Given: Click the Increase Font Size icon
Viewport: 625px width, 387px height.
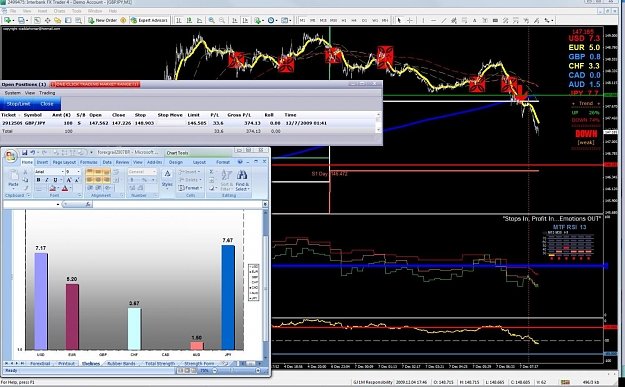Looking at the screenshot, I should click(x=69, y=180).
